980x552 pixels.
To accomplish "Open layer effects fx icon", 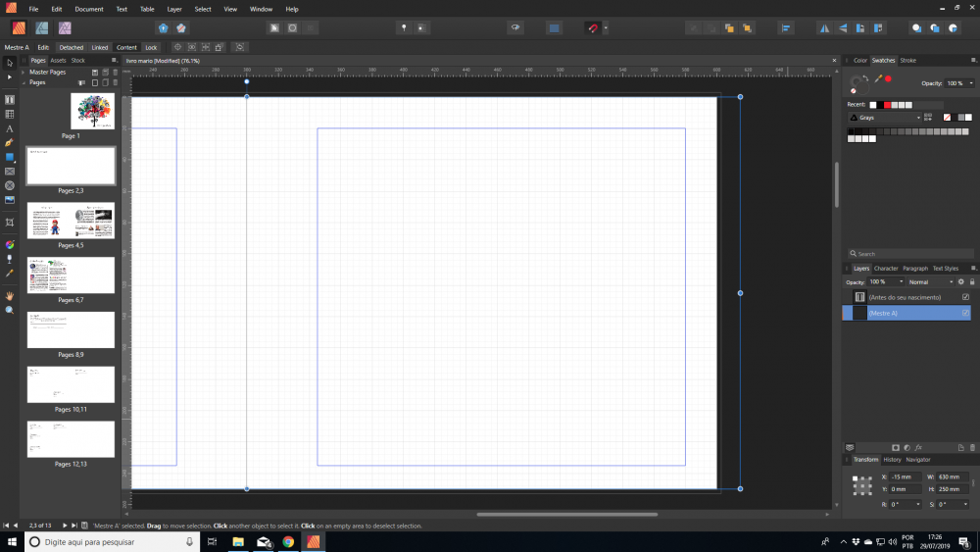I will 918,447.
